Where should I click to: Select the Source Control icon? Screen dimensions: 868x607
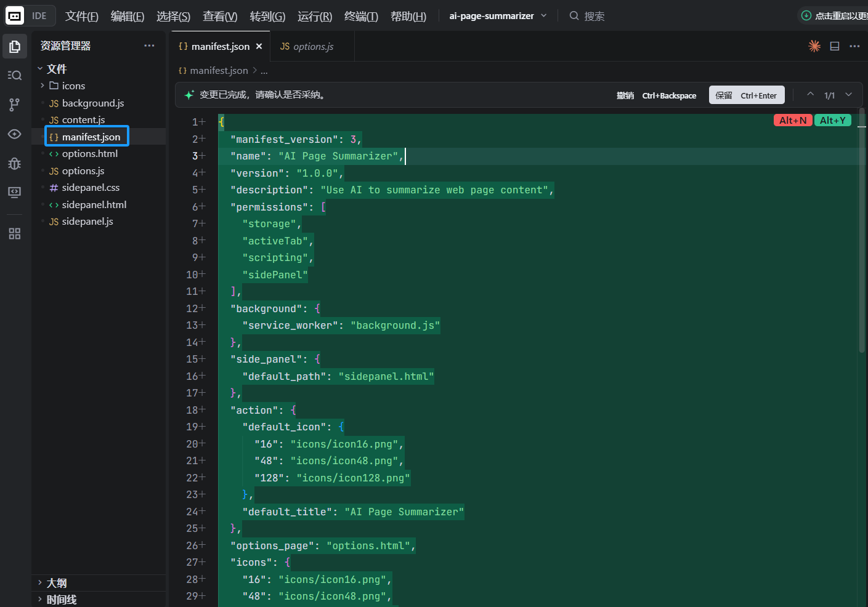(14, 105)
